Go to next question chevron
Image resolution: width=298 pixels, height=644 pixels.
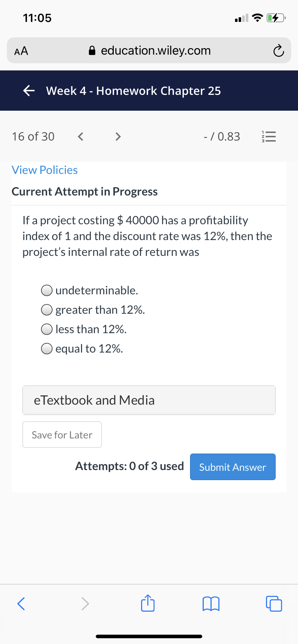tap(118, 137)
